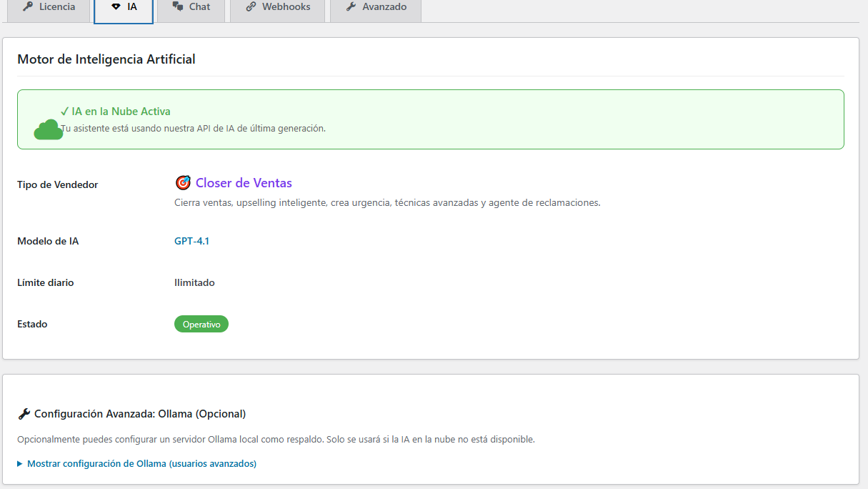Click the speech bubbles icon on the Chat tab
This screenshot has height=489, width=868.
point(178,6)
